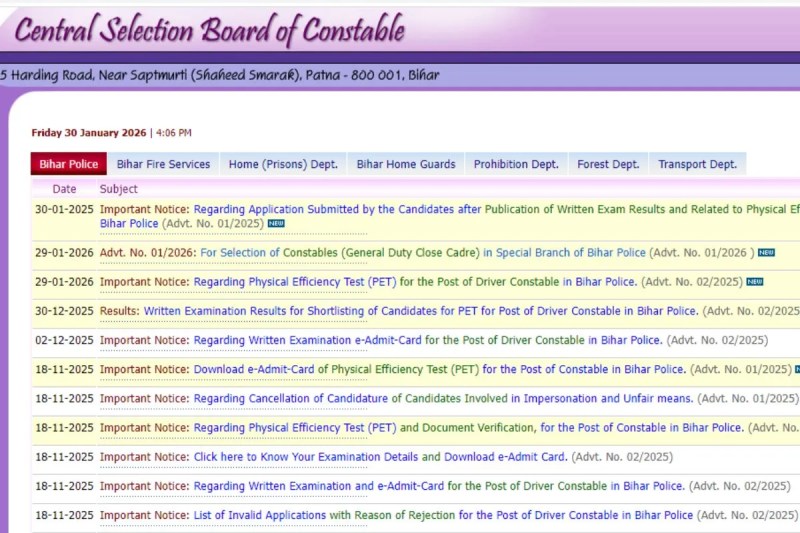Open 29-01-2026 PET notice for Driver Constable
800x533 pixels.
click(415, 282)
